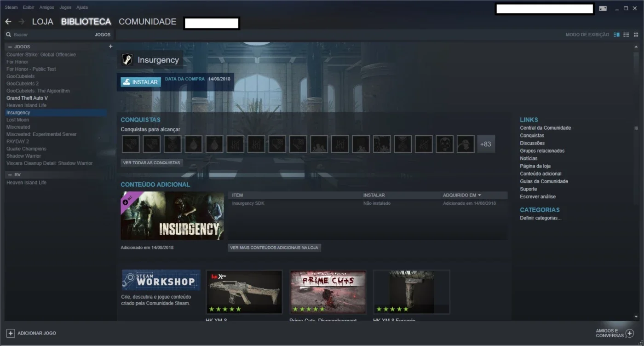644x346 pixels.
Task: Open the Steam Workshop banner
Action: [161, 280]
